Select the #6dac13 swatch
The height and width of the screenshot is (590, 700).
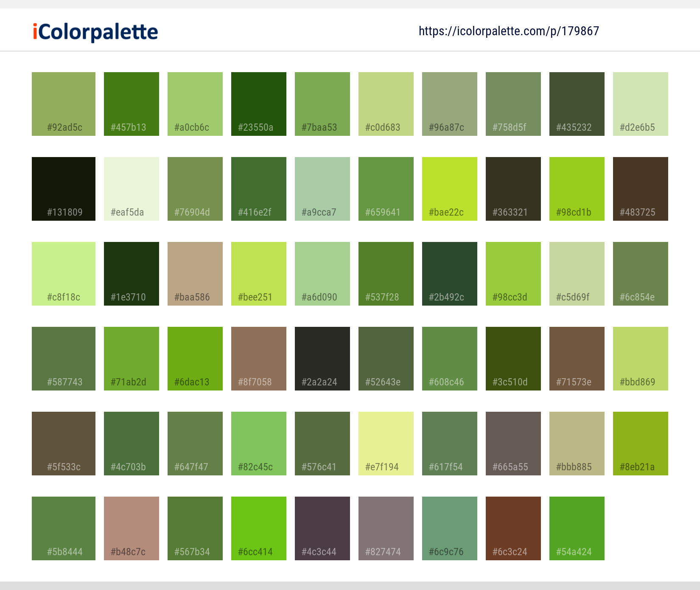[x=195, y=359]
